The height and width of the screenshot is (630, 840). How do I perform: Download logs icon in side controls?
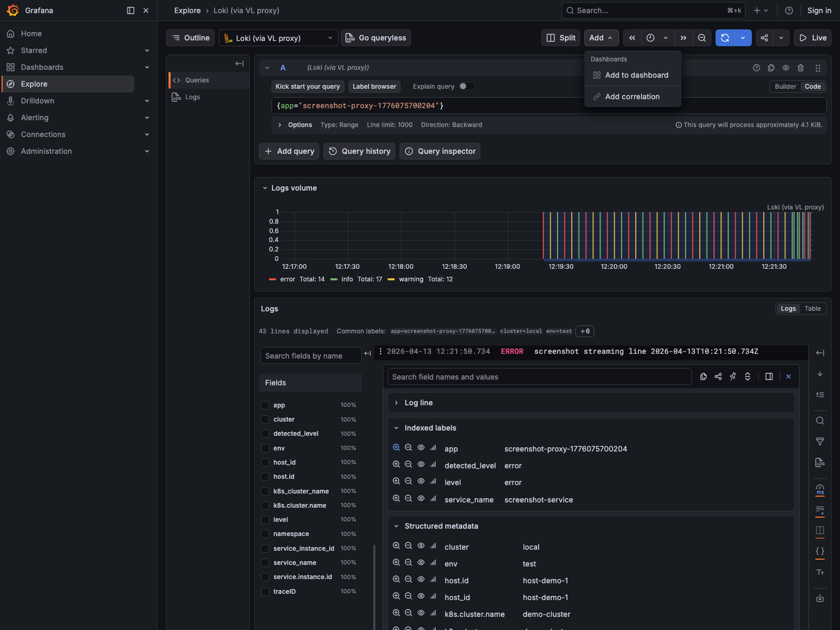point(820,598)
